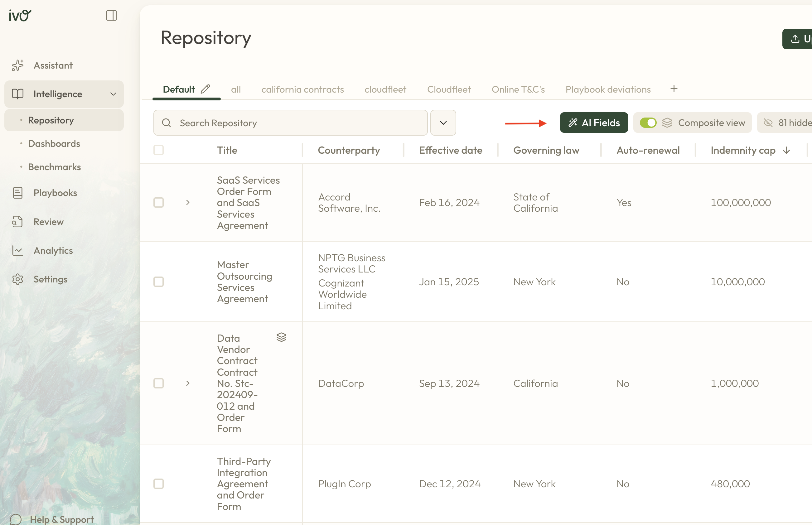Focus the Search Repository field
The width and height of the screenshot is (812, 525).
[290, 123]
